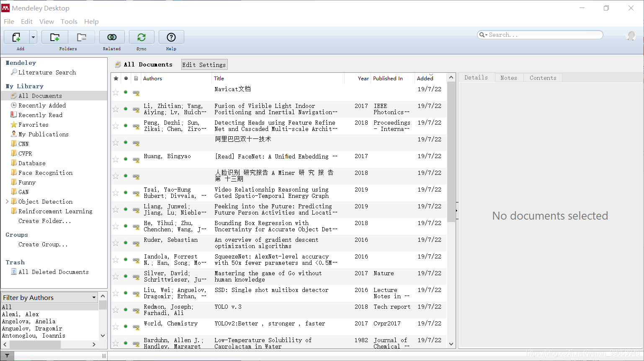
Task: Open the Face Recognition folder
Action: coord(45,173)
